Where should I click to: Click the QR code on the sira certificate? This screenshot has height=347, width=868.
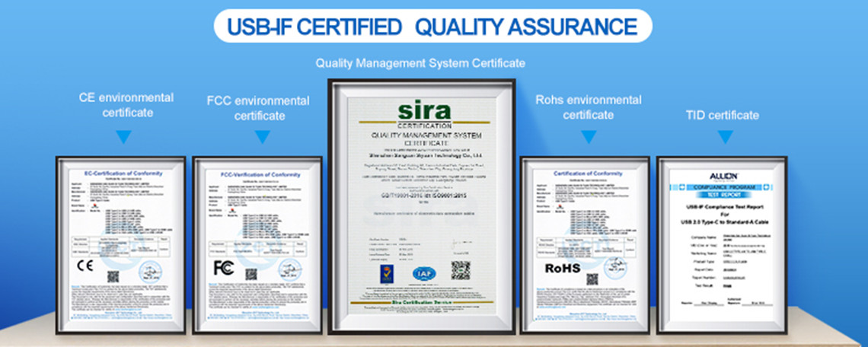[460, 270]
